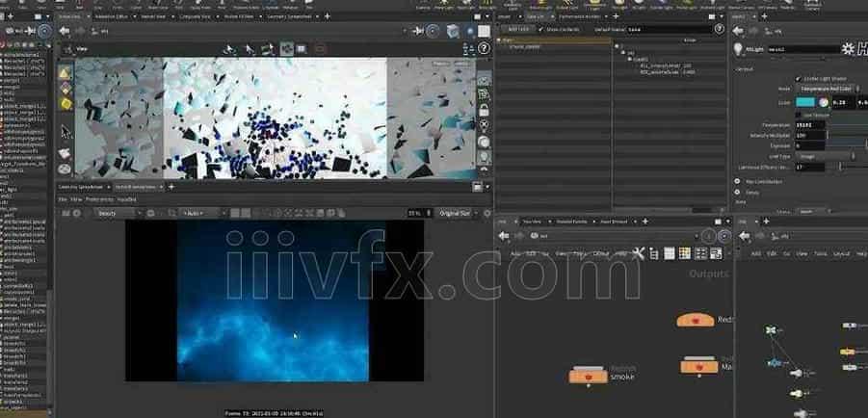Image resolution: width=868 pixels, height=418 pixels.
Task: Select the smoke Redshift node
Action: [x=589, y=376]
